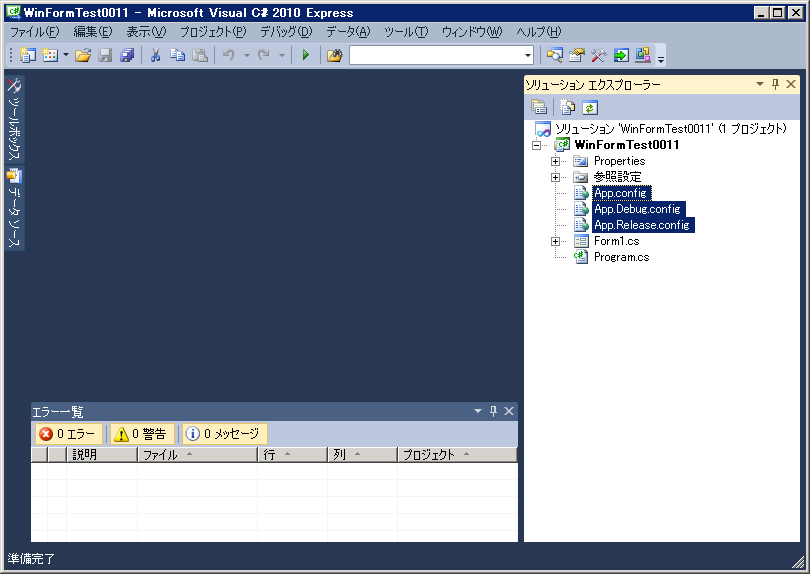Viewport: 810px width, 574px height.
Task: Expand the Properties folder node
Action: click(x=555, y=162)
